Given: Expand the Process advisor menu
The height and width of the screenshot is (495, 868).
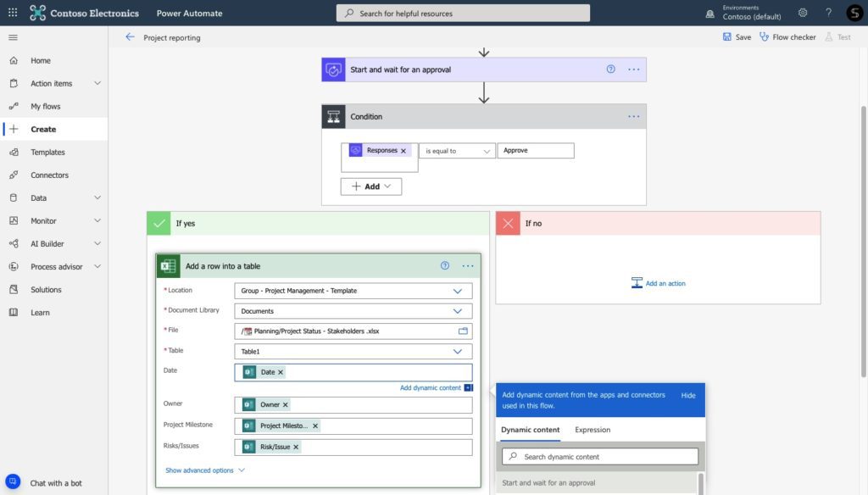Looking at the screenshot, I should coord(97,266).
